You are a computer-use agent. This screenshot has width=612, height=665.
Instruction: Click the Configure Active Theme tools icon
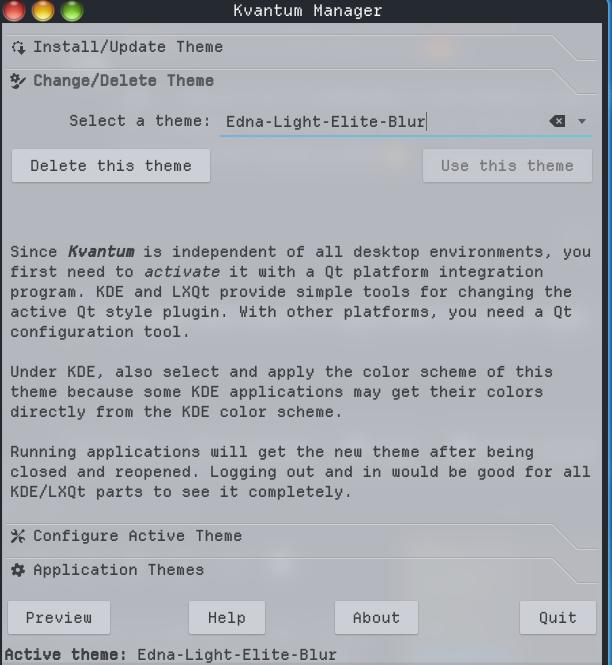pos(18,536)
